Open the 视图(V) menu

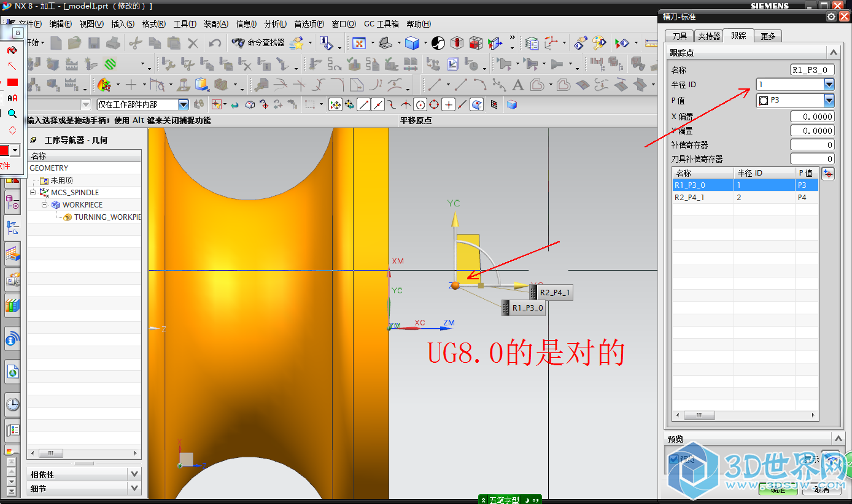pos(91,24)
